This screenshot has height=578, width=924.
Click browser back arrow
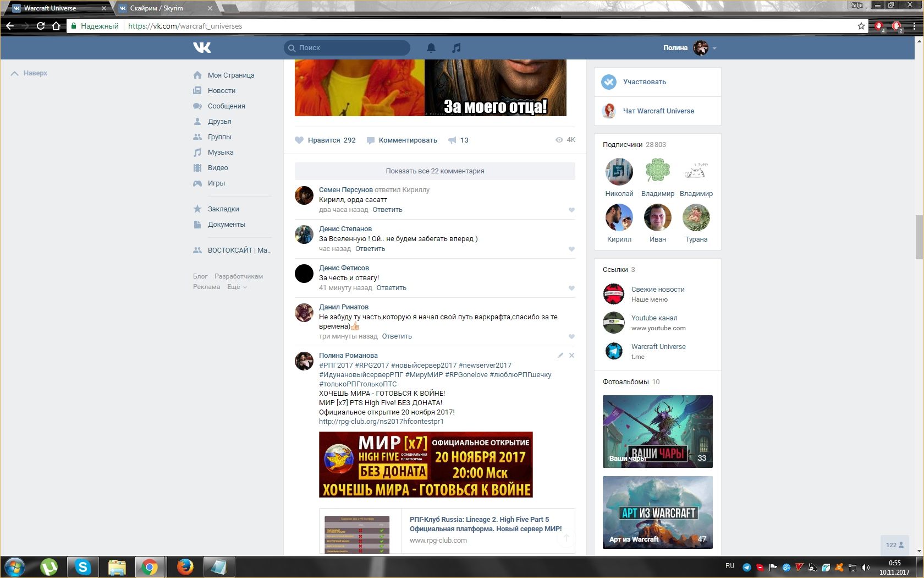tap(10, 26)
